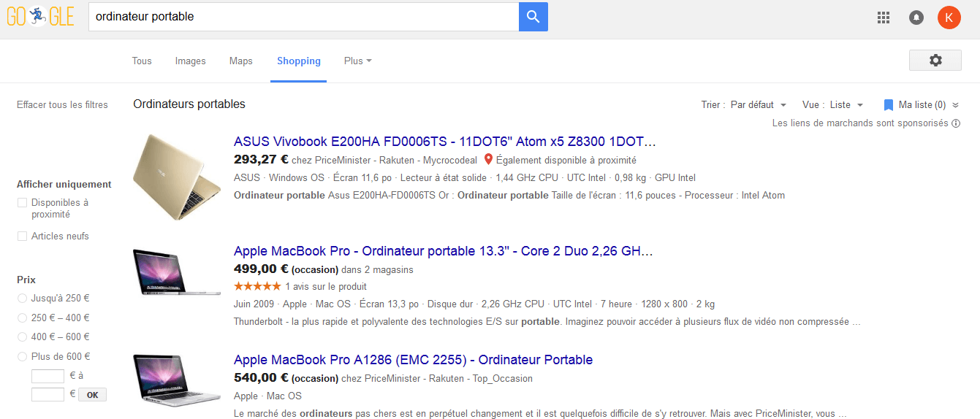Click the MacBook Pro 13.3" thumbnail
The image size is (980, 419).
177,272
